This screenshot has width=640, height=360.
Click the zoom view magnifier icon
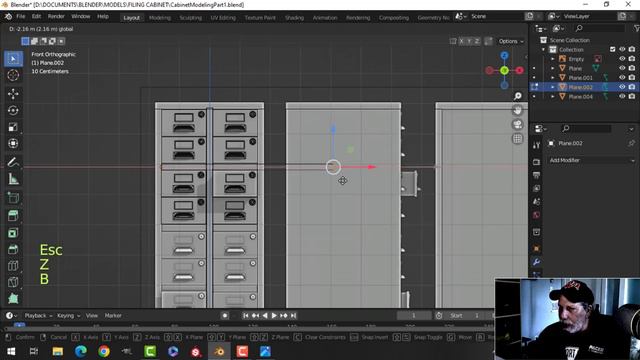pyautogui.click(x=518, y=96)
